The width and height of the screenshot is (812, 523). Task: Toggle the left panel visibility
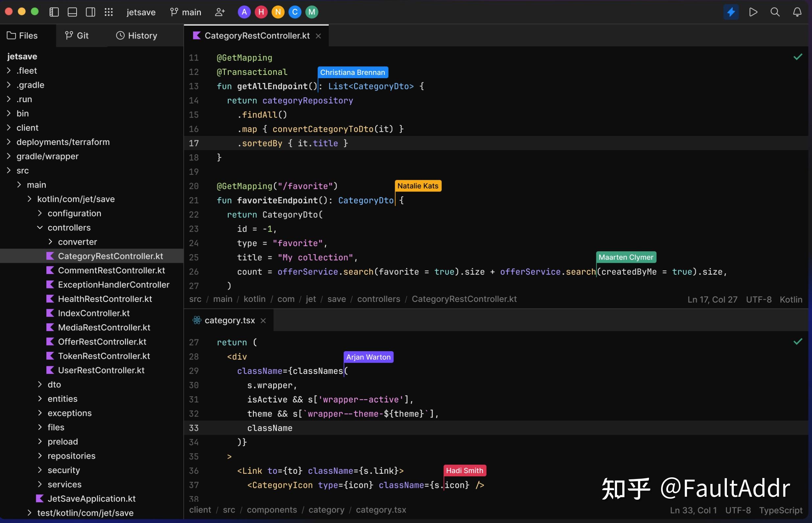(x=54, y=11)
